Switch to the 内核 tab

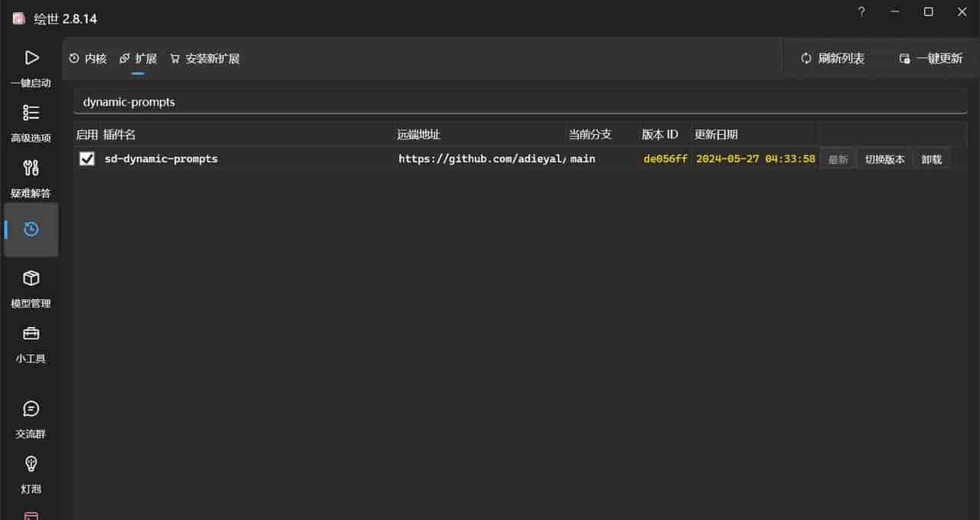pos(88,58)
